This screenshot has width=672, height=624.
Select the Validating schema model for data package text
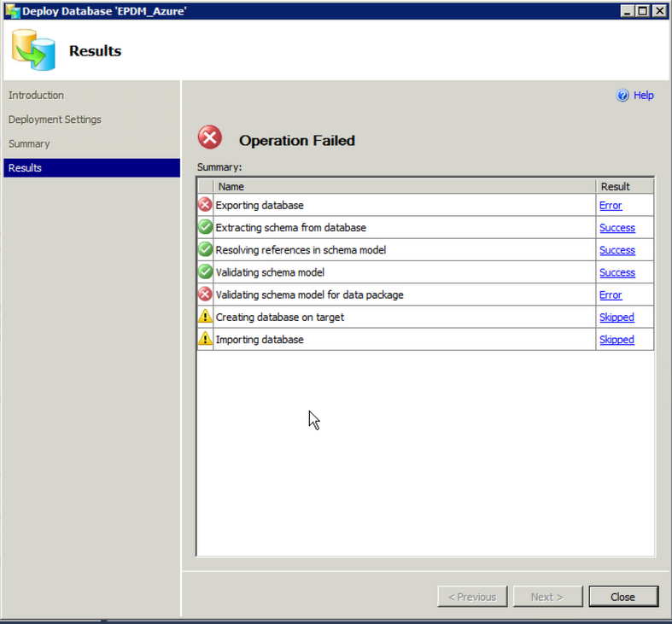pos(309,295)
